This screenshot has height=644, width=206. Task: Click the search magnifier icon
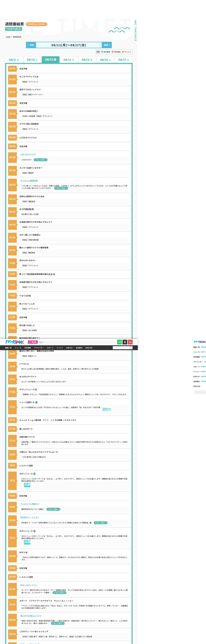coord(131,348)
